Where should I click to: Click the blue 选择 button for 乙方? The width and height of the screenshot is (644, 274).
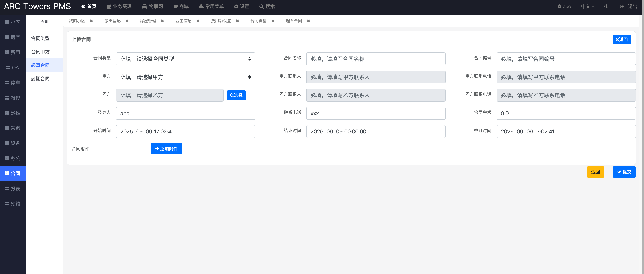point(236,95)
